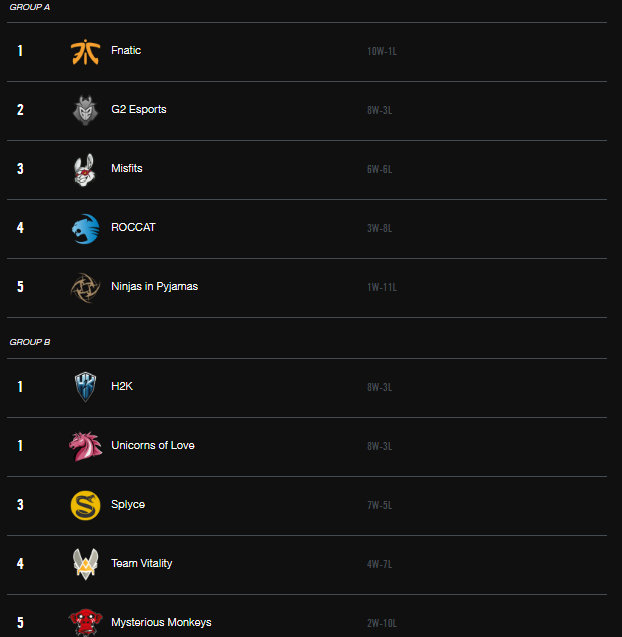
Task: Click the Team Vitality name link
Action: coord(141,563)
